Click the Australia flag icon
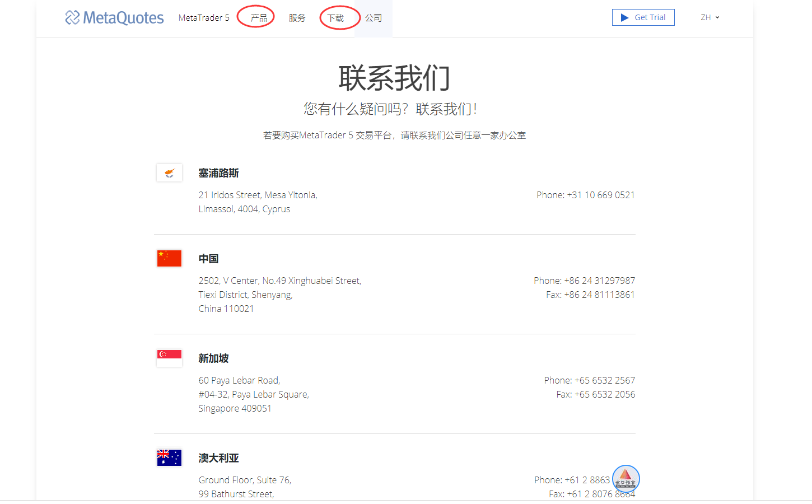This screenshot has width=812, height=504. point(169,458)
